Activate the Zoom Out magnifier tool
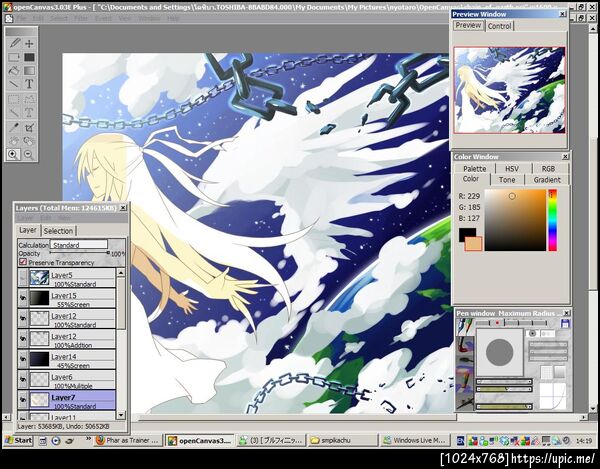 pos(29,154)
